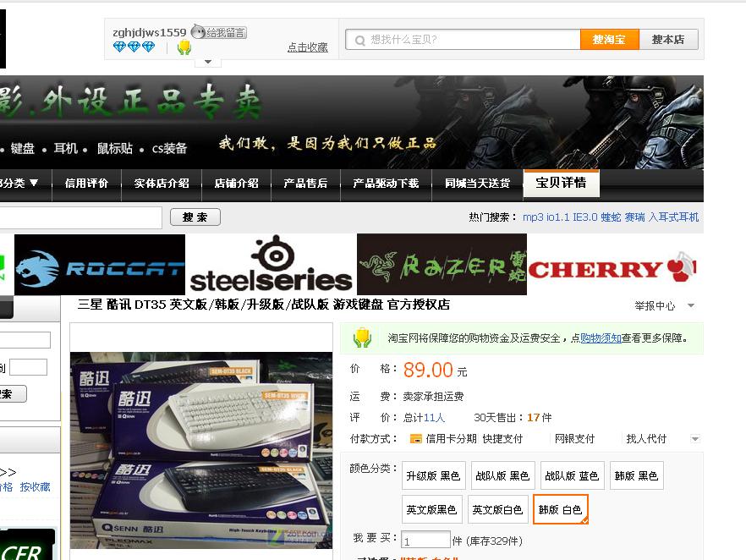Click the blue diamond seller rating icons

pos(134,47)
